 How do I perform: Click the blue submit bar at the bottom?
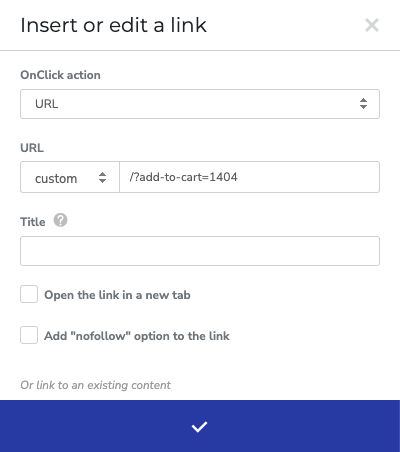click(x=200, y=426)
